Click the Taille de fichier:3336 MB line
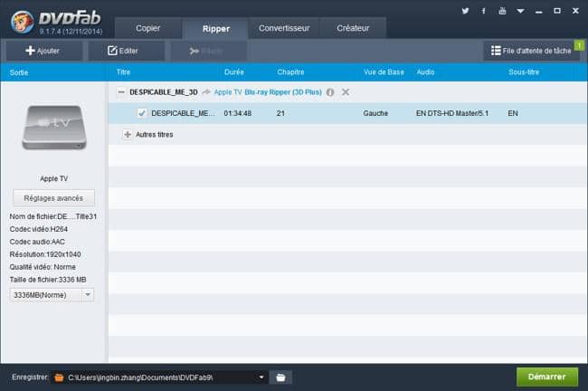The height and width of the screenshot is (391, 588). [x=48, y=280]
